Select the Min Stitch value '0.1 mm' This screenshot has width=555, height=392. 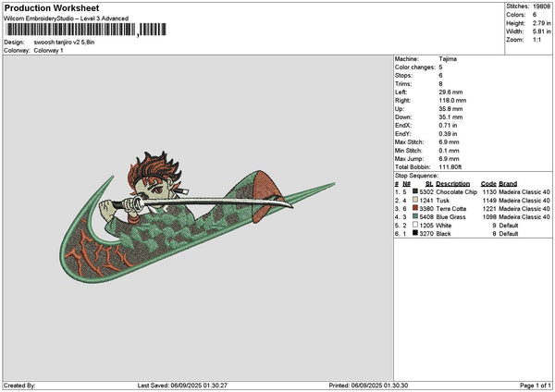[449, 151]
